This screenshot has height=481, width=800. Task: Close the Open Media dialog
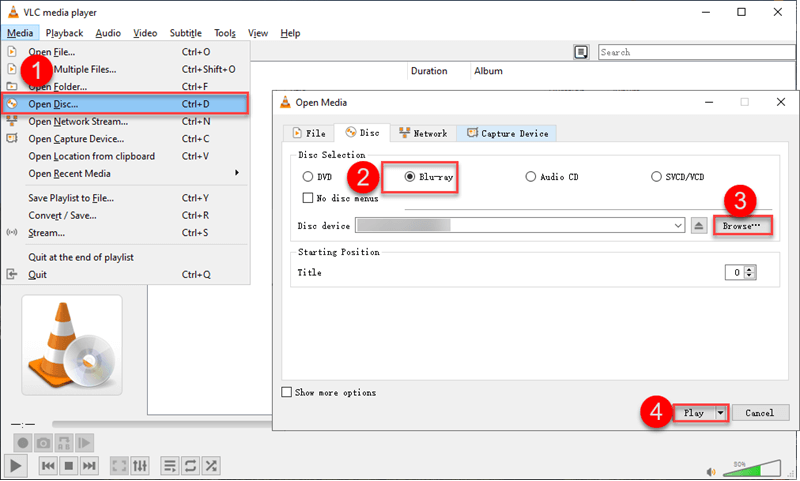781,102
